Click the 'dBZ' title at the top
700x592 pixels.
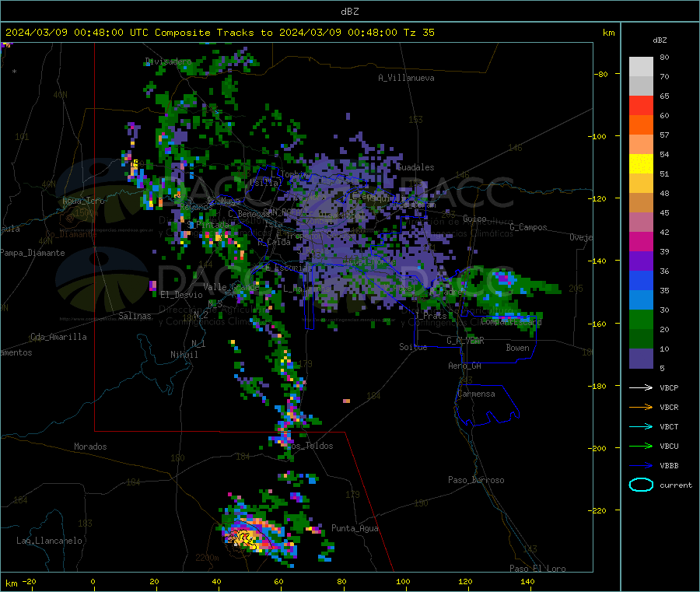pos(349,12)
